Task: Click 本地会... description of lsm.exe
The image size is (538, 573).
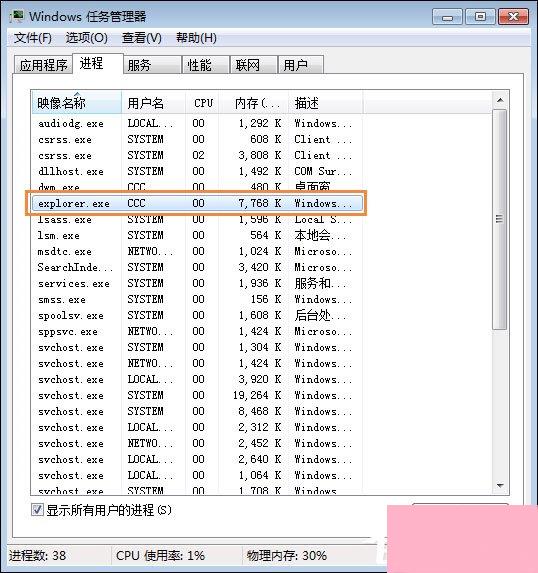Action: [320, 235]
